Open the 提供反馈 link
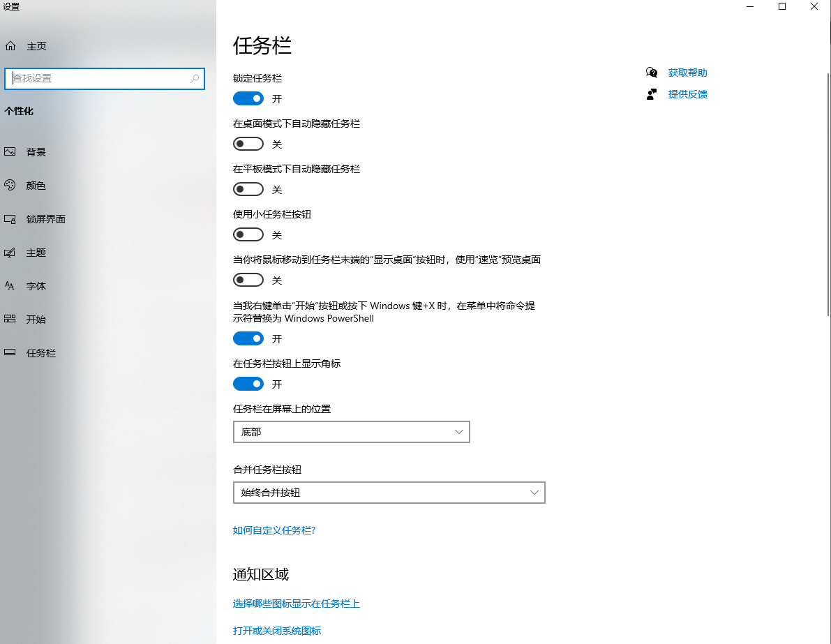The width and height of the screenshot is (831, 644). click(687, 94)
